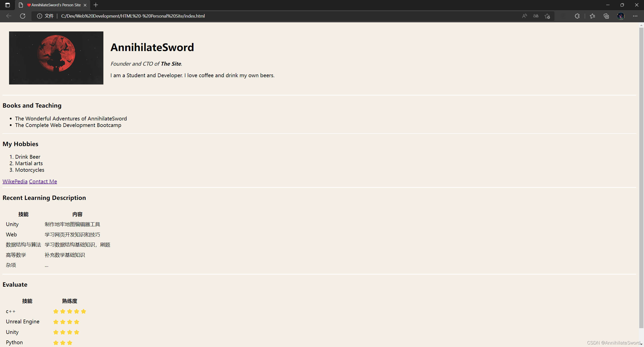The image size is (644, 347).
Task: Click the scrollbar up arrow
Action: tap(641, 25)
